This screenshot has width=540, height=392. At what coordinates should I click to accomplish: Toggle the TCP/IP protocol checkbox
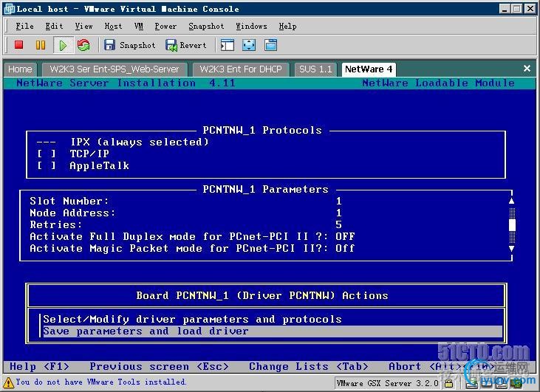click(x=47, y=154)
